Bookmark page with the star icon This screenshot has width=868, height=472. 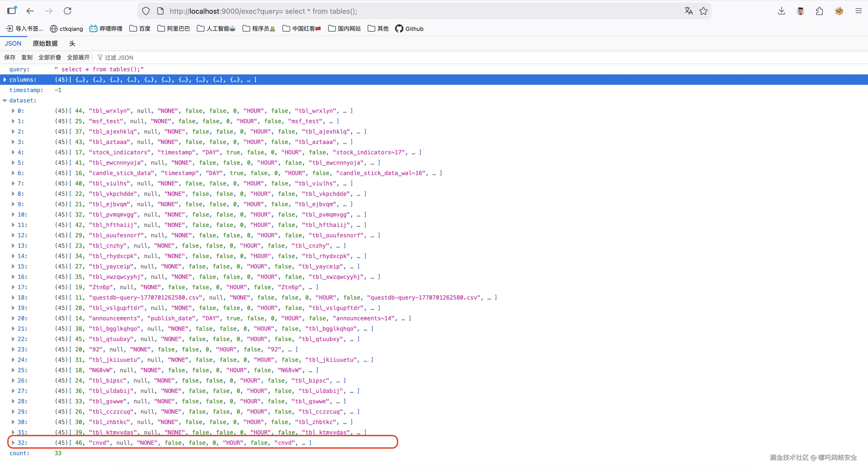[703, 11]
